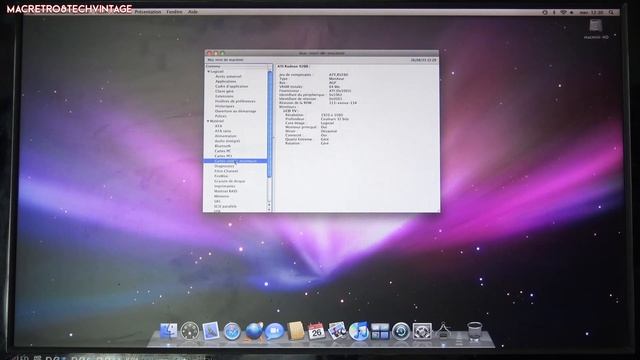Open Finder from the Dock
The width and height of the screenshot is (640, 360).
tap(168, 331)
